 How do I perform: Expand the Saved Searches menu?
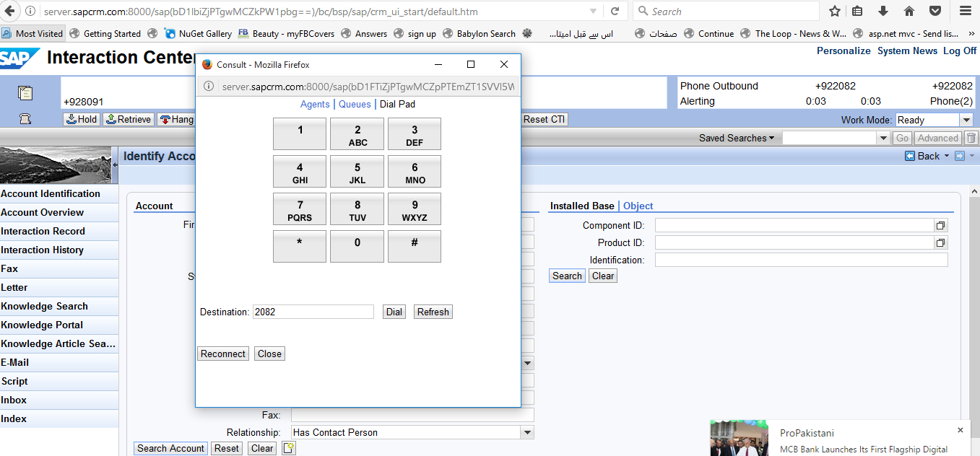[737, 138]
